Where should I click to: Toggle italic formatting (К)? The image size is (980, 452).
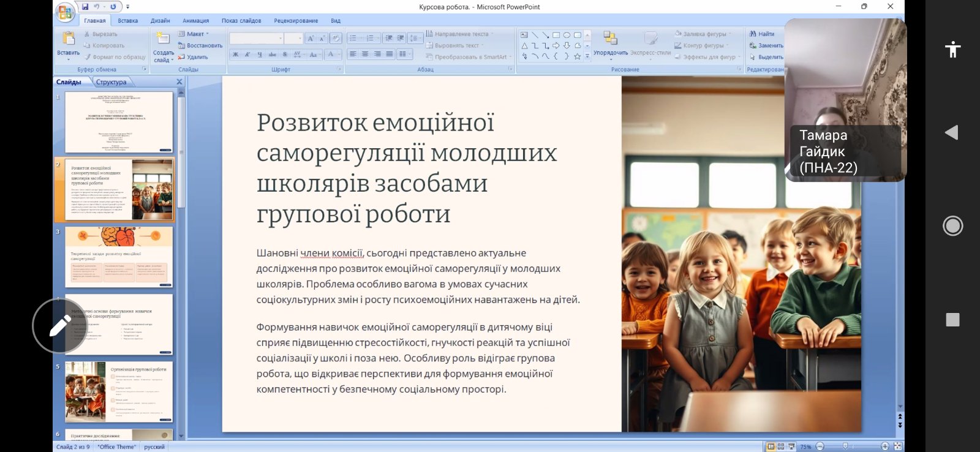[x=247, y=55]
